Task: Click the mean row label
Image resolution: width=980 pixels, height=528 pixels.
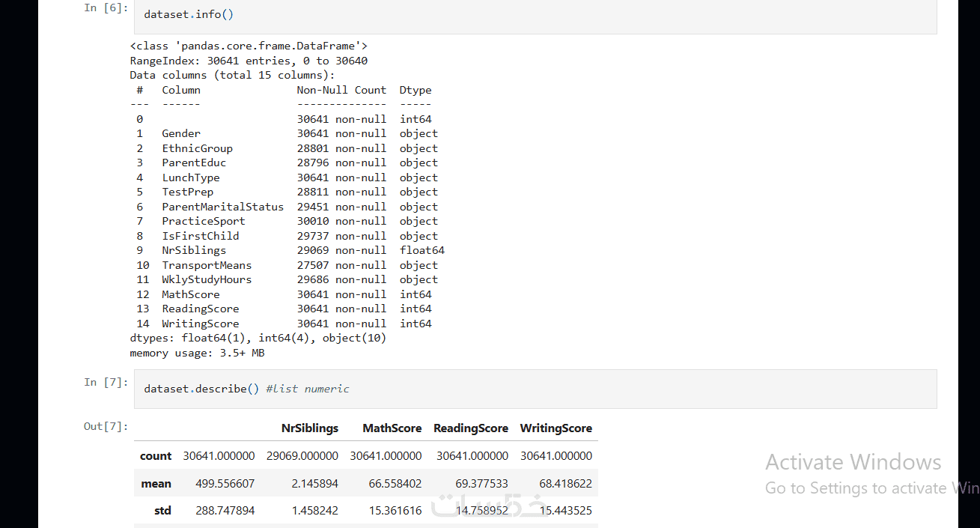Action: click(x=156, y=484)
